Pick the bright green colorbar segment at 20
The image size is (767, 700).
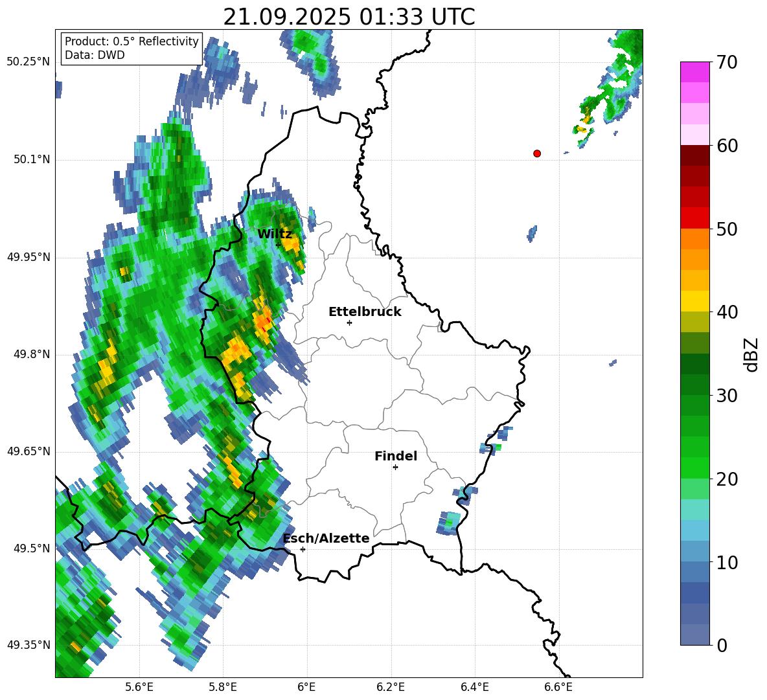click(694, 468)
